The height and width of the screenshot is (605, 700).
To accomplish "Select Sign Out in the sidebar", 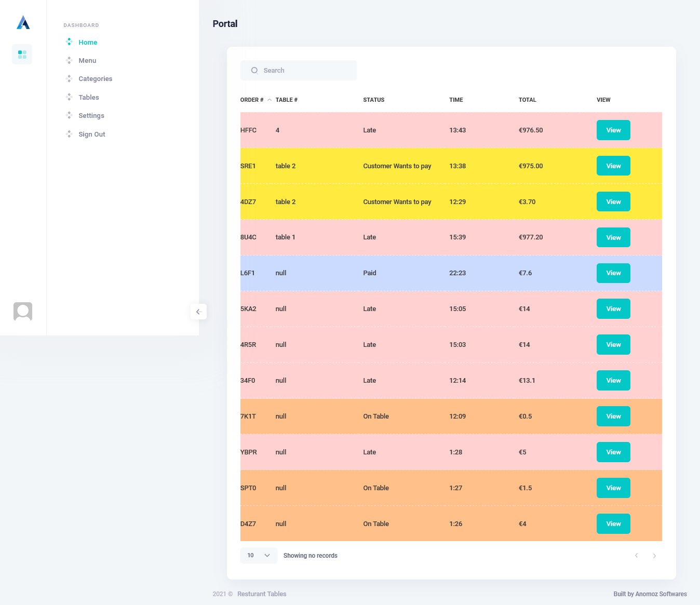I will pyautogui.click(x=92, y=135).
